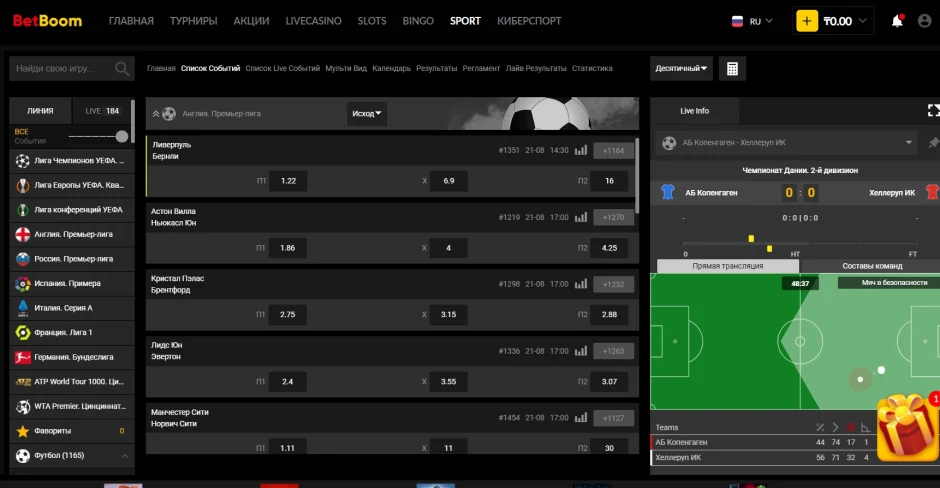Open the КИБЕРСПОРТ menu item

[x=529, y=21]
